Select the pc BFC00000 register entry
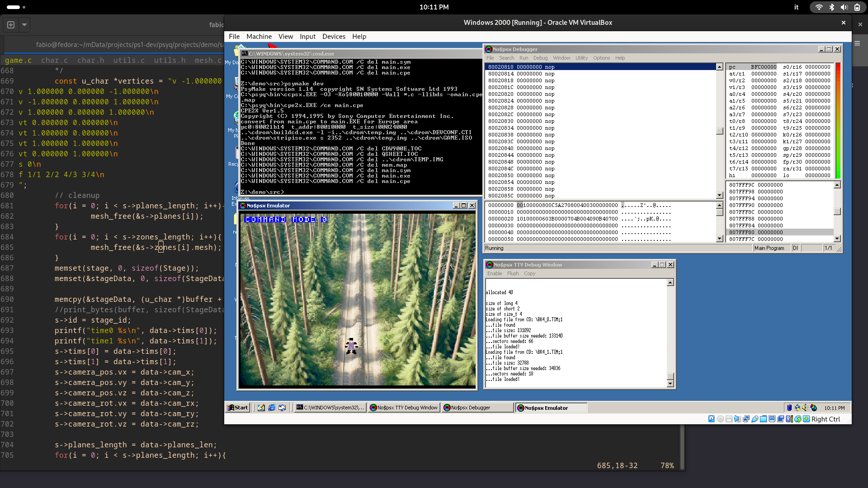 [752, 67]
